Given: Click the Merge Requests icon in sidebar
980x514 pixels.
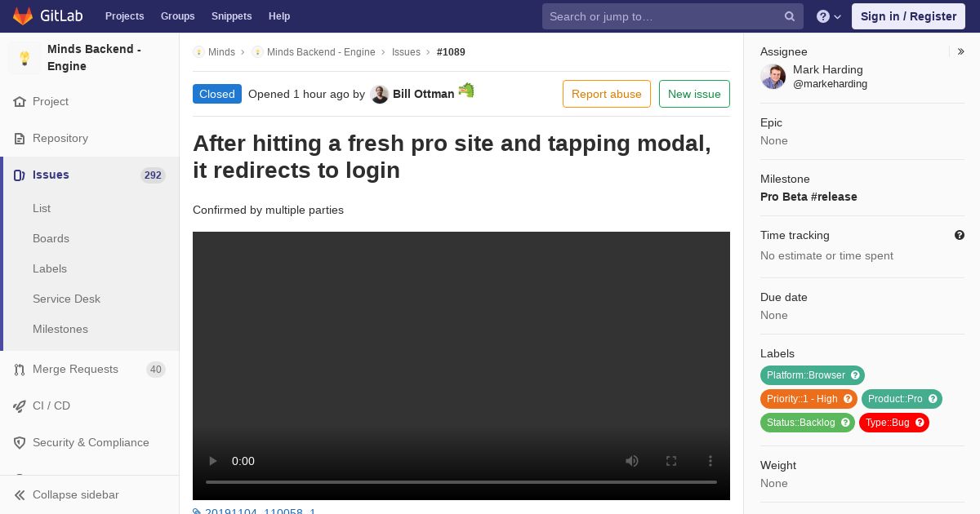Looking at the screenshot, I should (x=20, y=370).
